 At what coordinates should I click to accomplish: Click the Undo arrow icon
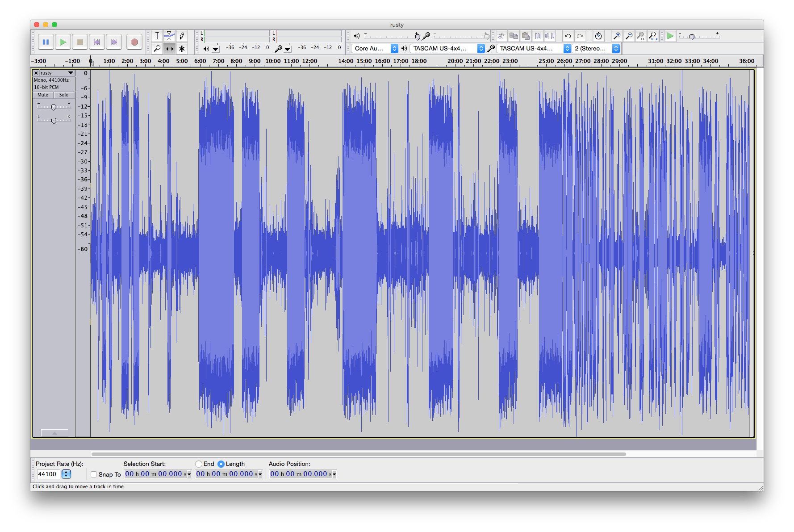[x=568, y=36]
